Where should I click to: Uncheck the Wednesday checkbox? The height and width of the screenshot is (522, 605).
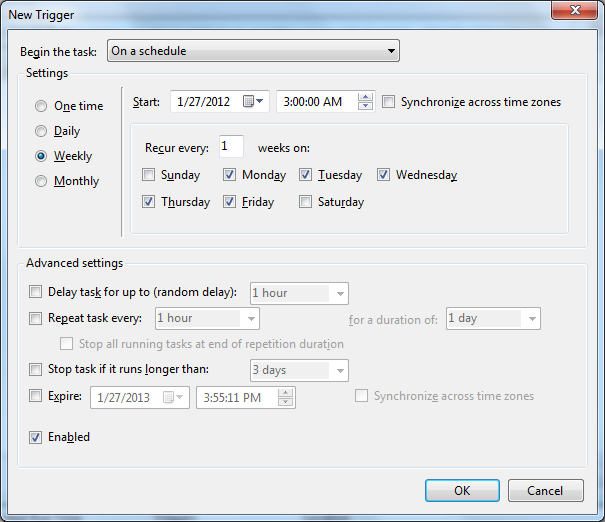point(384,175)
